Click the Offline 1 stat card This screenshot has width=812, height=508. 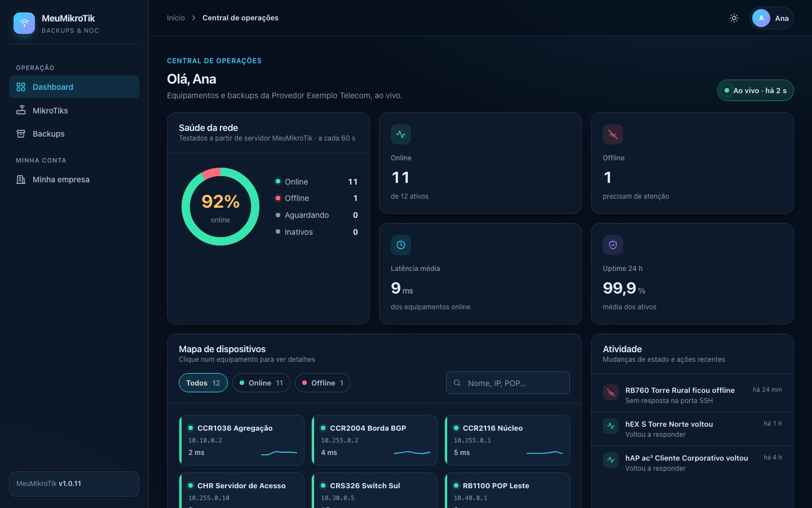692,163
